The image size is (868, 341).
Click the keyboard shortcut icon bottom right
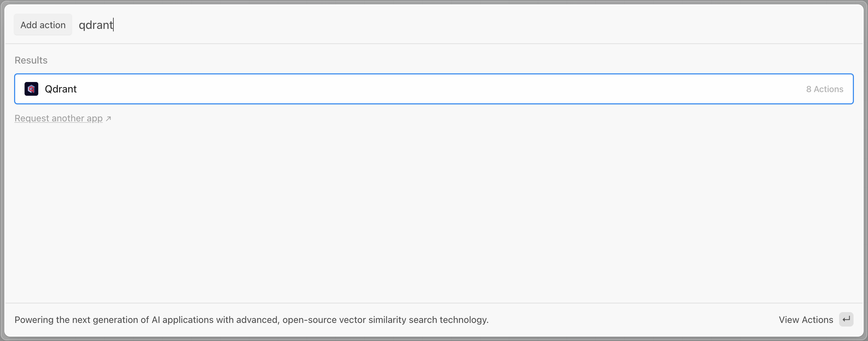846,319
